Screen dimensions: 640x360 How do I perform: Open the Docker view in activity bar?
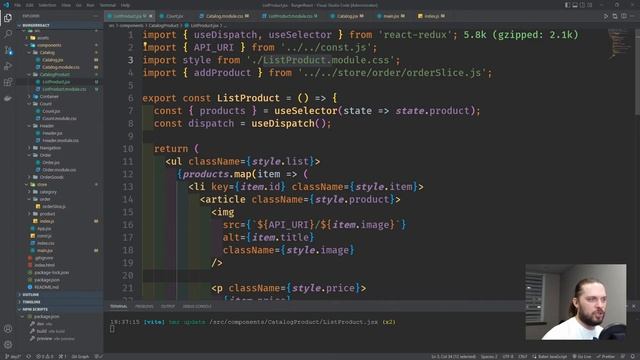point(8,98)
